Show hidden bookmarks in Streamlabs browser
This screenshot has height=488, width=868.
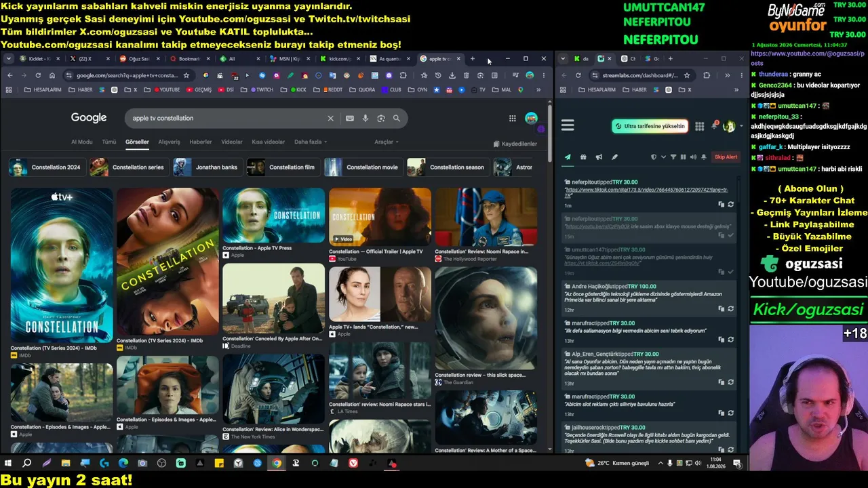click(736, 89)
